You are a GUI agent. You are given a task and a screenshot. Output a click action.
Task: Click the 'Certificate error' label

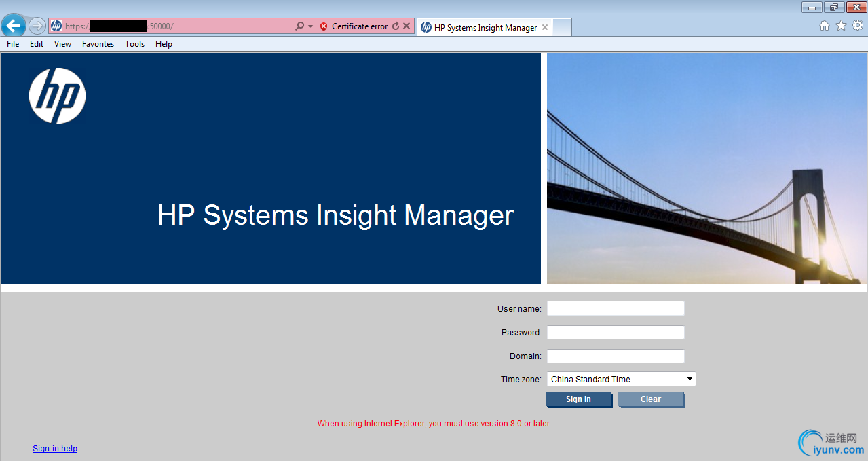click(360, 26)
